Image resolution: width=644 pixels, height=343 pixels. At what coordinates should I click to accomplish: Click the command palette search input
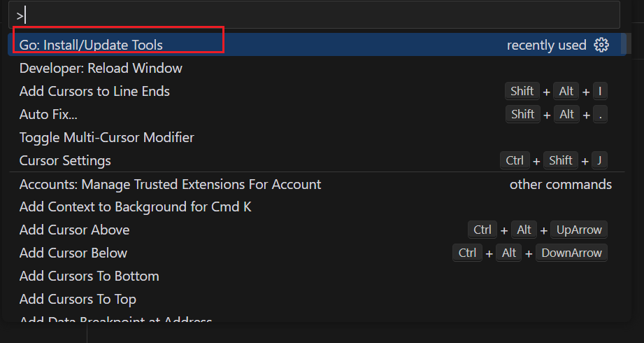coord(315,15)
